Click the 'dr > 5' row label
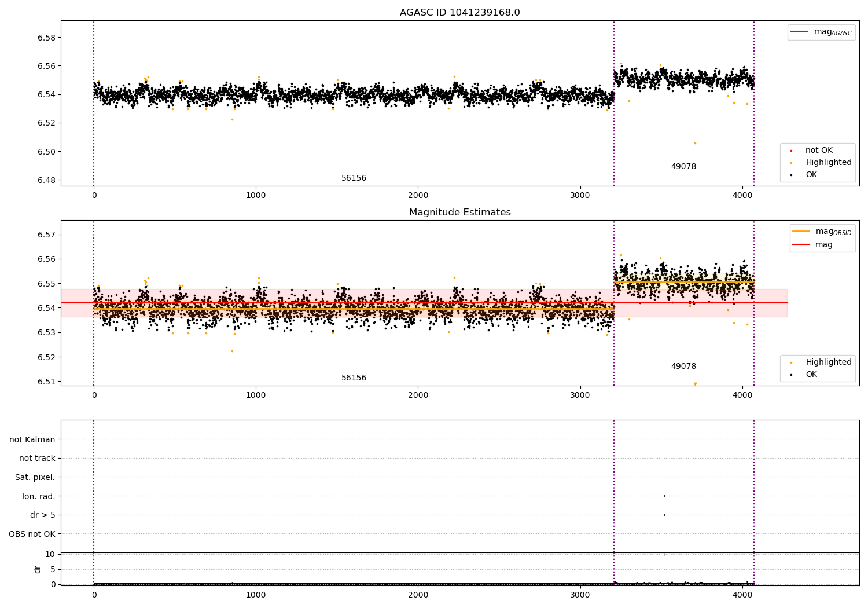Viewport: 868px width, 608px height. click(43, 515)
